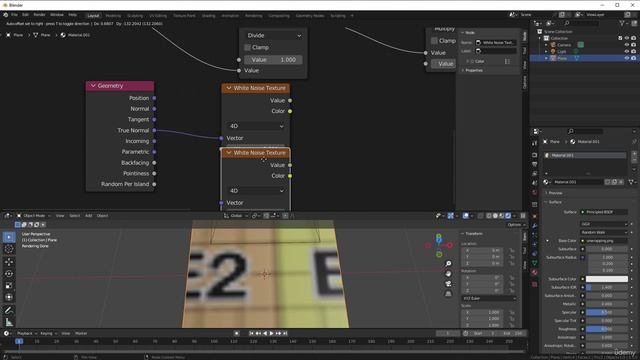Open viewport Add menu
640x360 pixels.
[89, 216]
